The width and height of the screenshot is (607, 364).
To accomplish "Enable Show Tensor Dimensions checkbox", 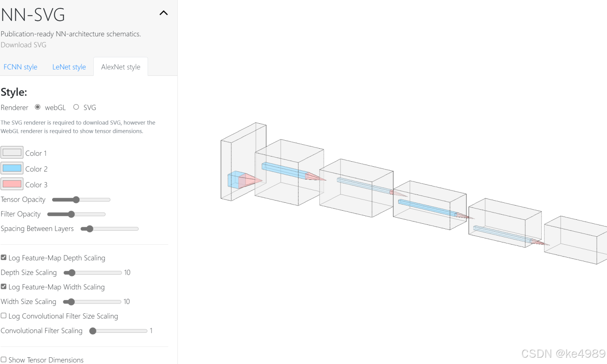I will [x=4, y=359].
